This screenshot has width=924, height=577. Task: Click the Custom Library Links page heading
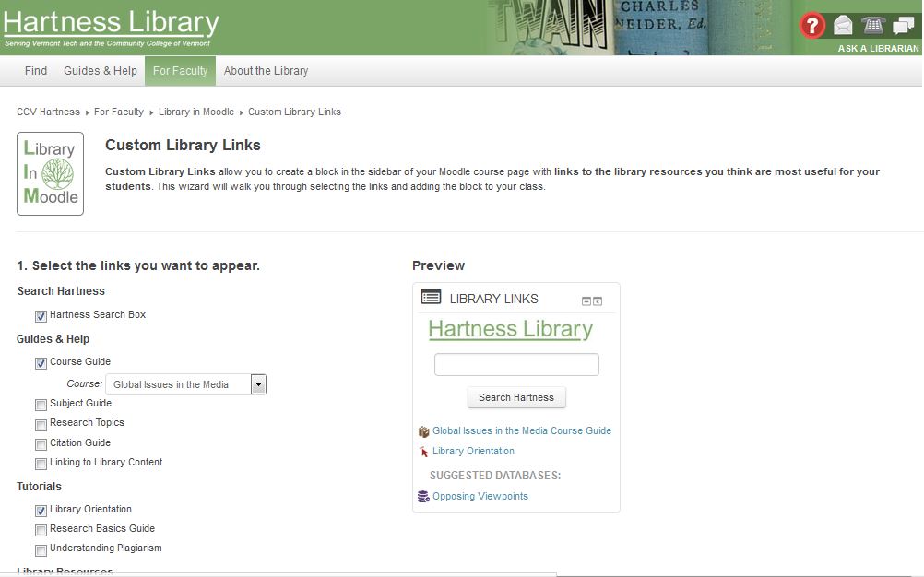[183, 146]
